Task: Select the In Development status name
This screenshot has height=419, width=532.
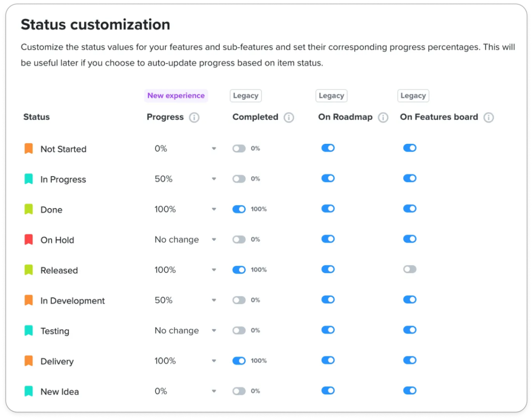Action: tap(73, 301)
